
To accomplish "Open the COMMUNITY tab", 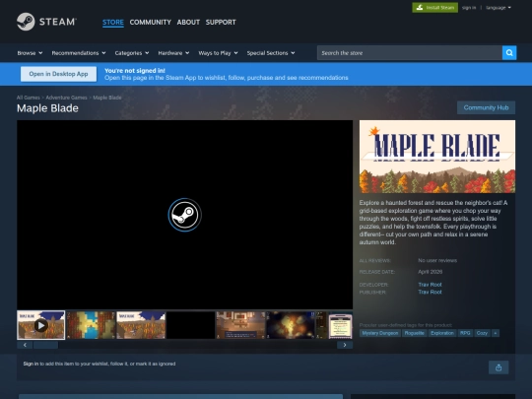I will pos(151,22).
